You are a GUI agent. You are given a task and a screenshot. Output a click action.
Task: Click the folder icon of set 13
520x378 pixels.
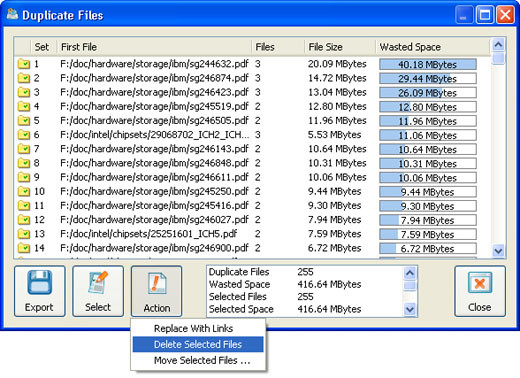pos(24,234)
